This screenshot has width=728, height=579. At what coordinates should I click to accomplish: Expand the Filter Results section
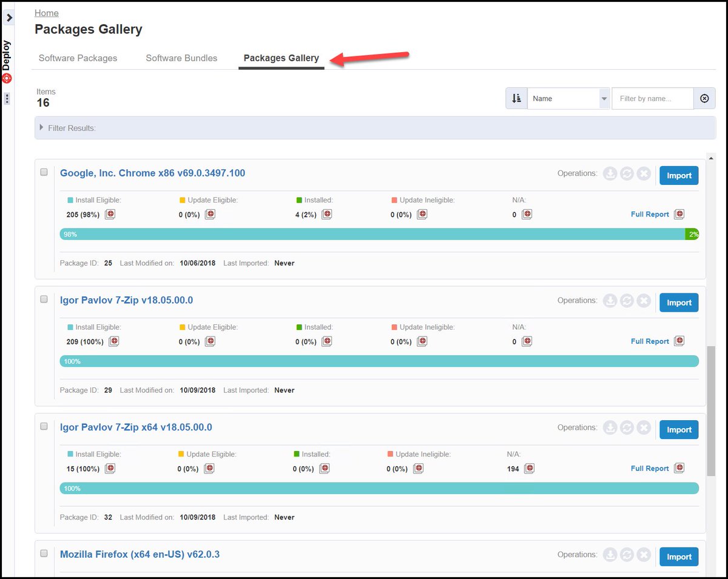pyautogui.click(x=375, y=128)
